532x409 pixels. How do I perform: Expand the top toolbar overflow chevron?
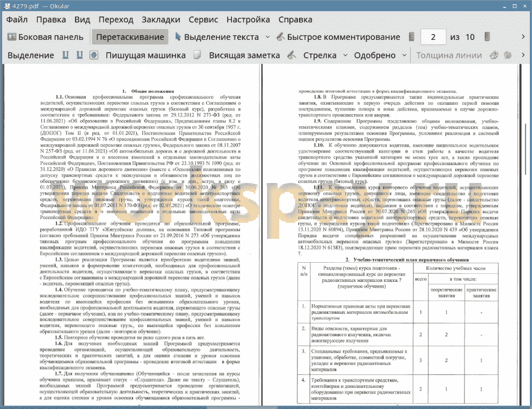click(523, 37)
